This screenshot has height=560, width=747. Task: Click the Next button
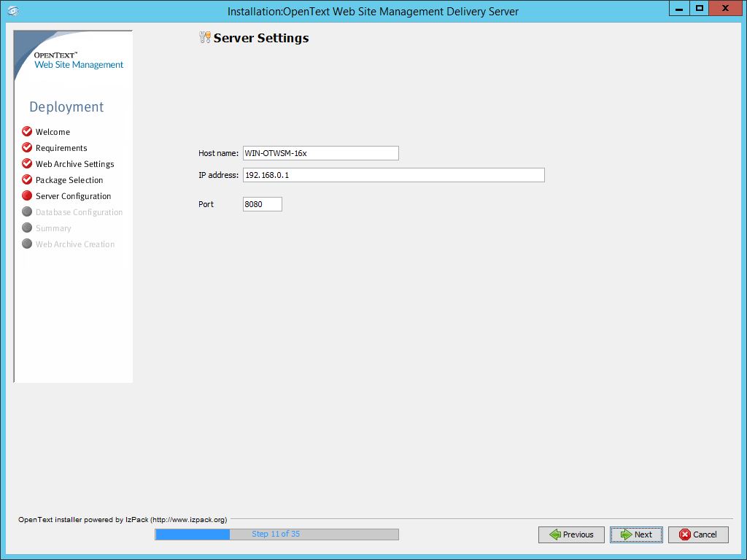pos(636,534)
